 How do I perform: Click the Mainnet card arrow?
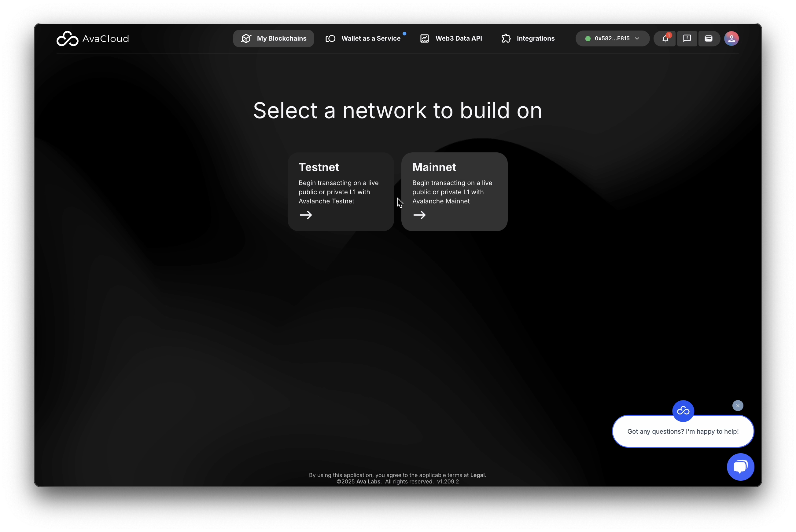click(x=419, y=215)
